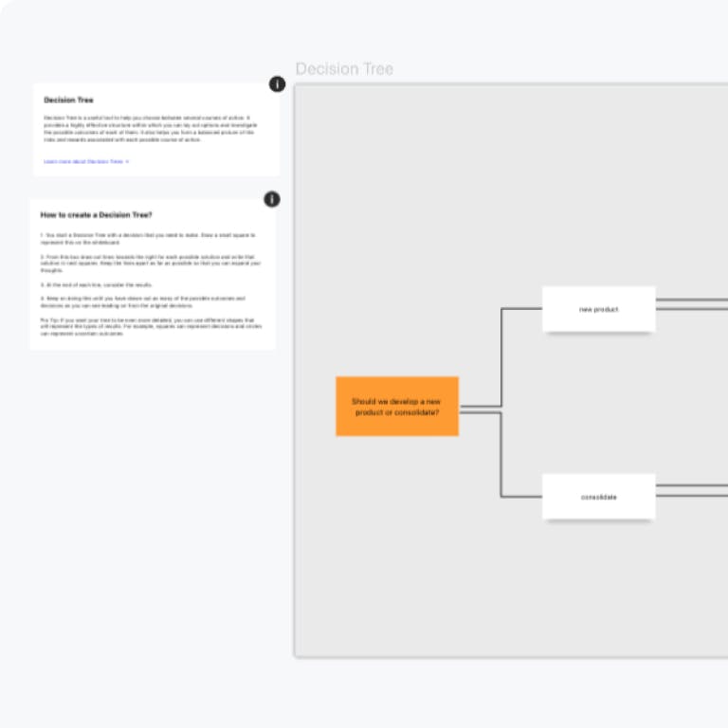728x728 pixels.
Task: Select the 'consolidate' node
Action: pos(599,497)
